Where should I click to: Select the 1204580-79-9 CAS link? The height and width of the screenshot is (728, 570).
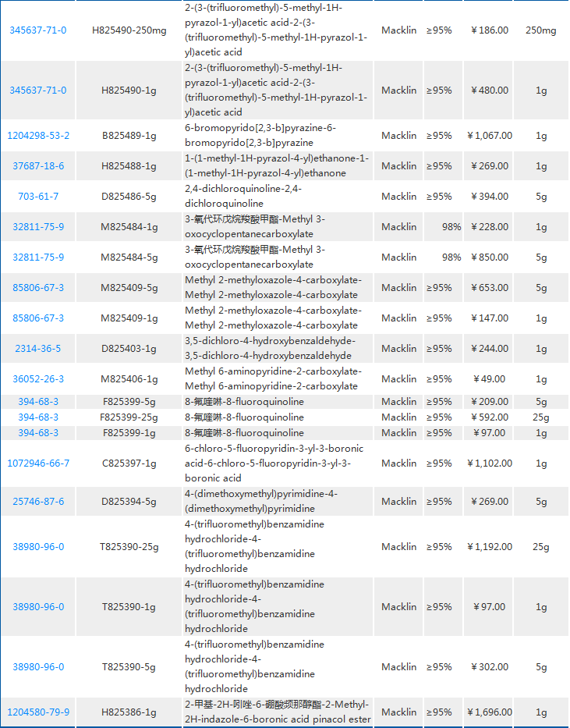(38, 712)
